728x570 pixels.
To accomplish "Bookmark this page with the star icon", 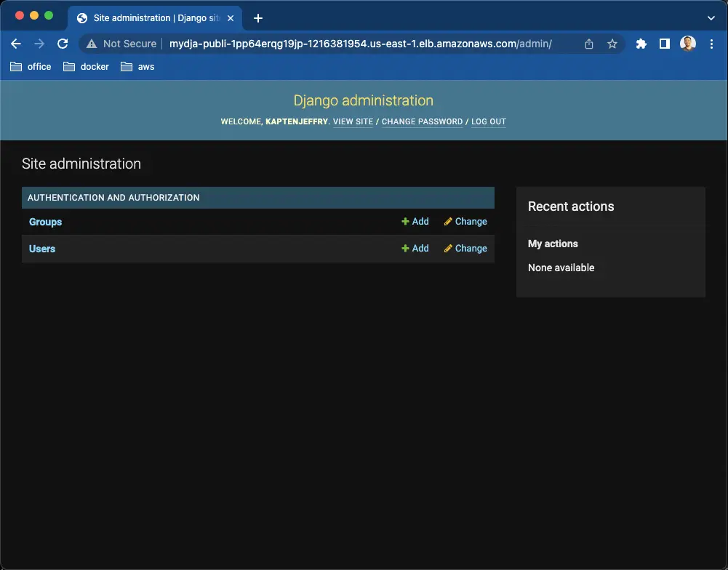I will tap(612, 44).
